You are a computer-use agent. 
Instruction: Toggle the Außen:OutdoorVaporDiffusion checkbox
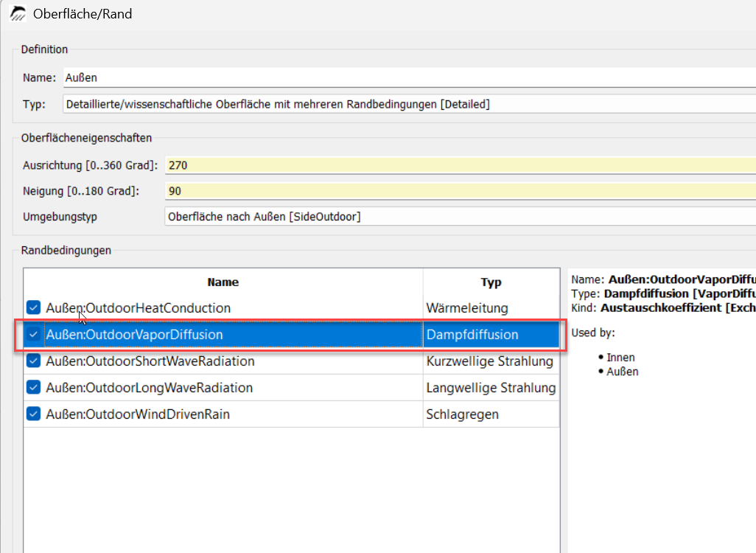point(34,334)
